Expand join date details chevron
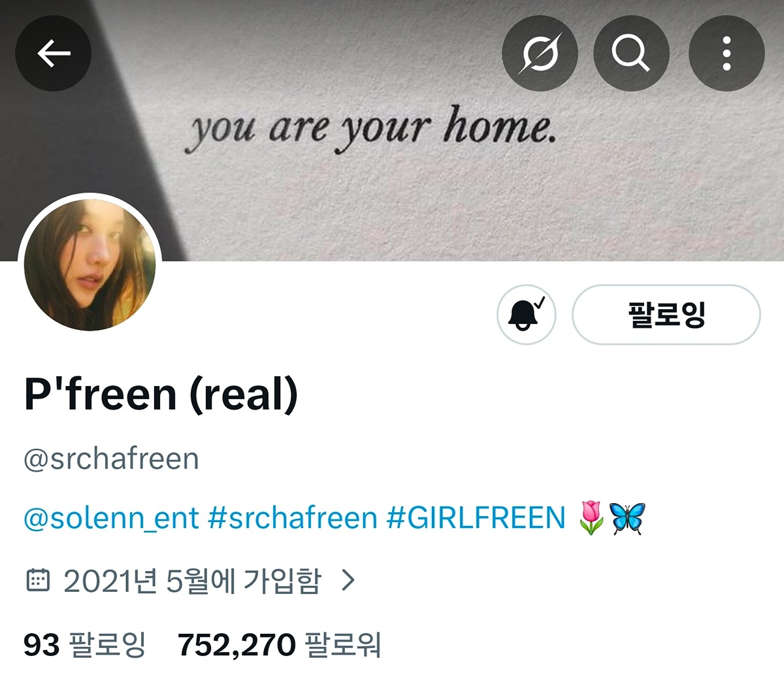This screenshot has width=784, height=686. click(x=348, y=580)
